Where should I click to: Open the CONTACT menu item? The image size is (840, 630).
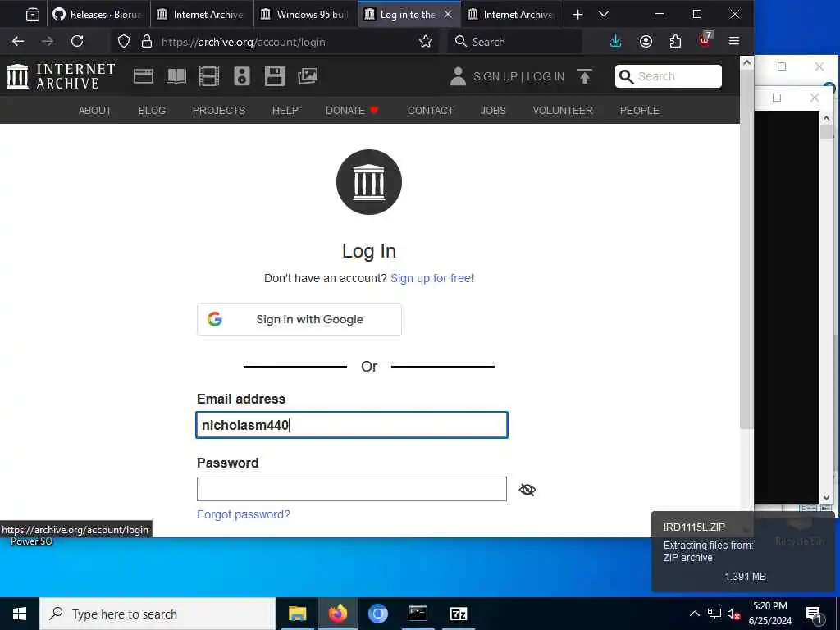430,111
